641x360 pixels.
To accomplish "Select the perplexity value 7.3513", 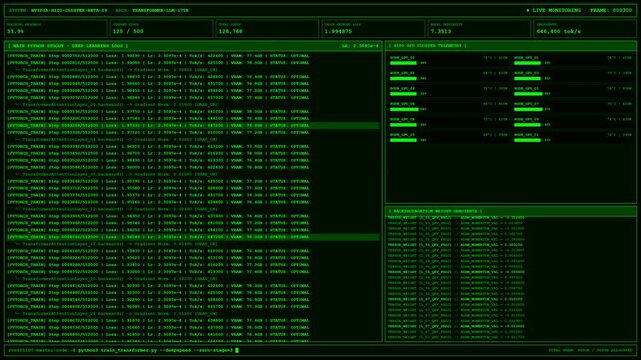I will [441, 31].
